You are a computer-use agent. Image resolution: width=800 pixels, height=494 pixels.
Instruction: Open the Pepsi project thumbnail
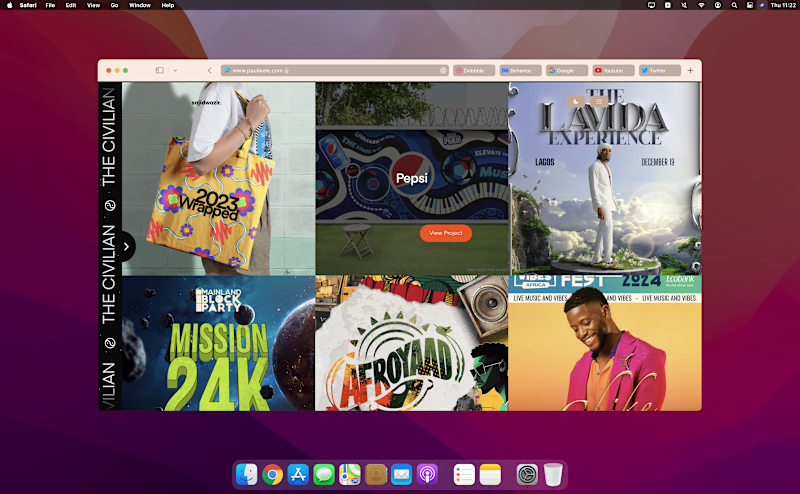[412, 179]
